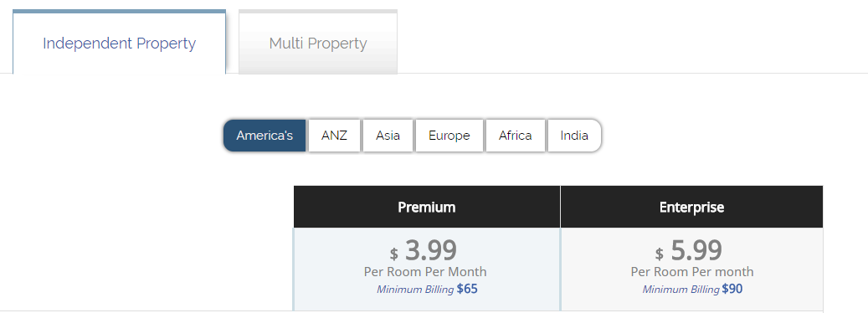868x313 pixels.
Task: Click the Enterprise plan header
Action: 691,207
